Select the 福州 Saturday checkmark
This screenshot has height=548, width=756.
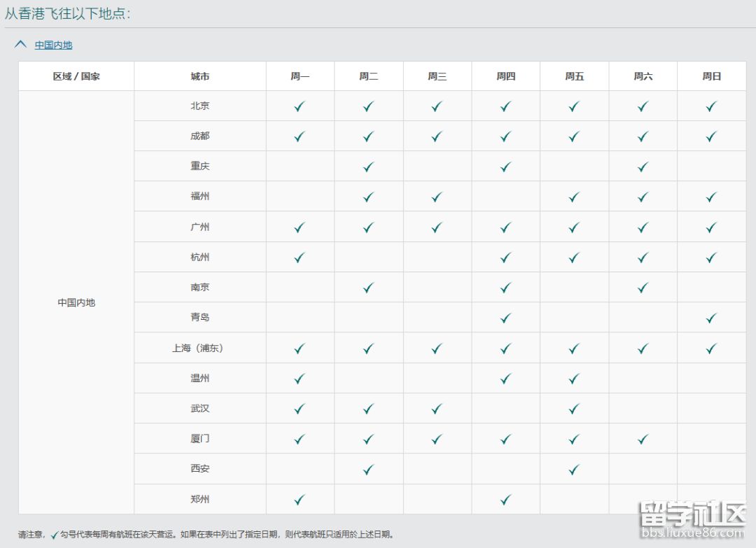643,196
